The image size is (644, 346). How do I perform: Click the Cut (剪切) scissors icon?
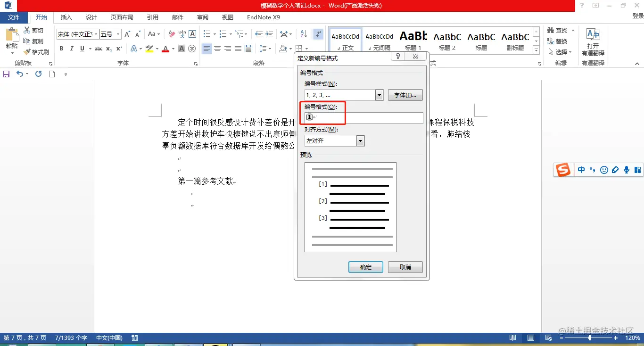(x=27, y=31)
